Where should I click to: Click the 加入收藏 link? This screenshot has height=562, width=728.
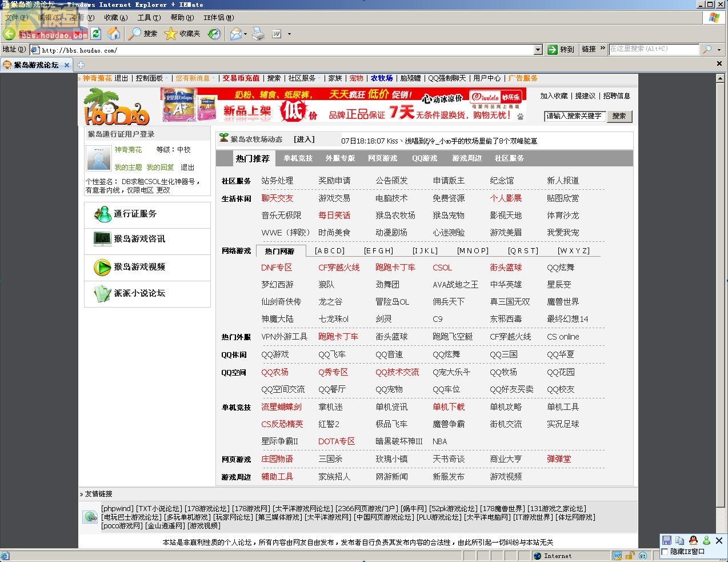click(x=554, y=96)
